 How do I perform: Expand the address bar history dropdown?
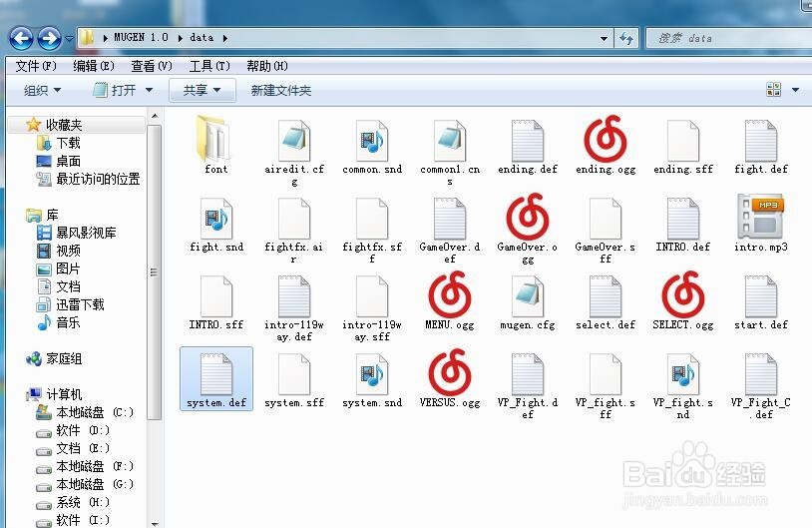point(604,38)
